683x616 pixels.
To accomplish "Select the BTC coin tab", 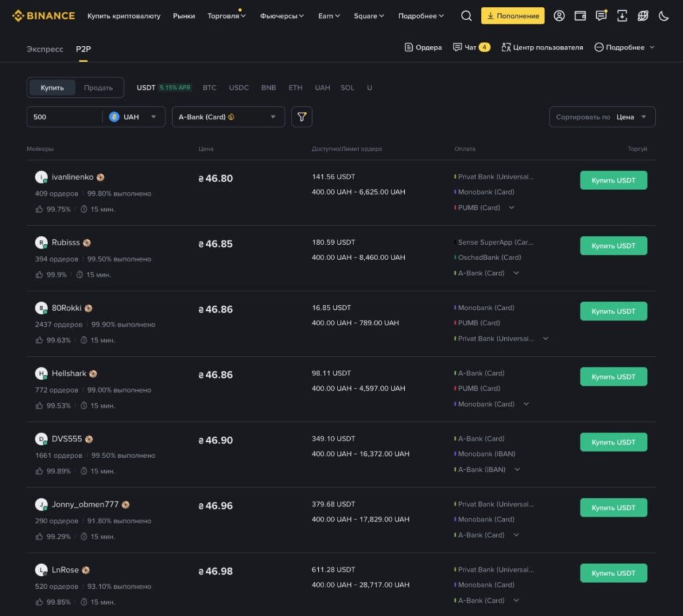I will pyautogui.click(x=209, y=87).
